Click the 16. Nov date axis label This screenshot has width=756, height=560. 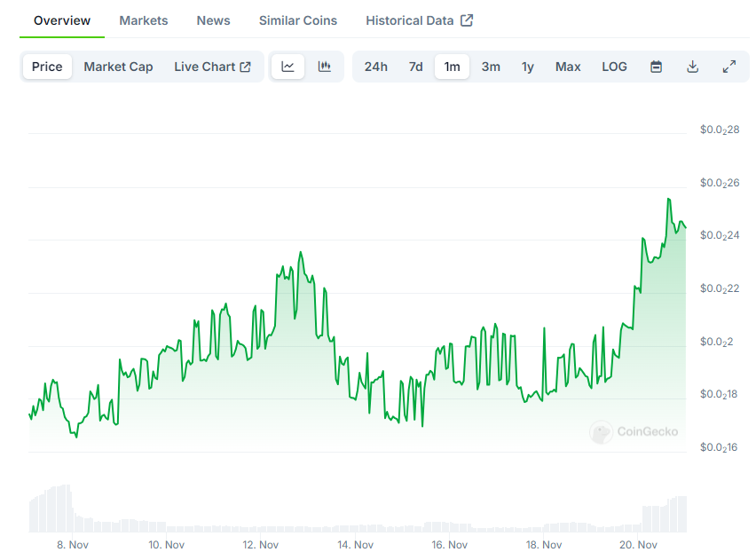coord(449,545)
